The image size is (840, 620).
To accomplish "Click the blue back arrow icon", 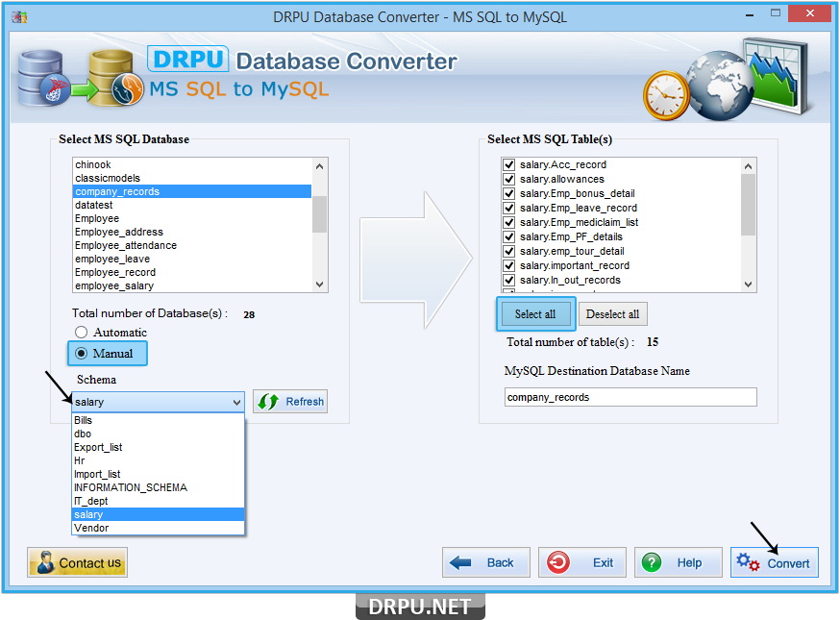I will (x=460, y=562).
